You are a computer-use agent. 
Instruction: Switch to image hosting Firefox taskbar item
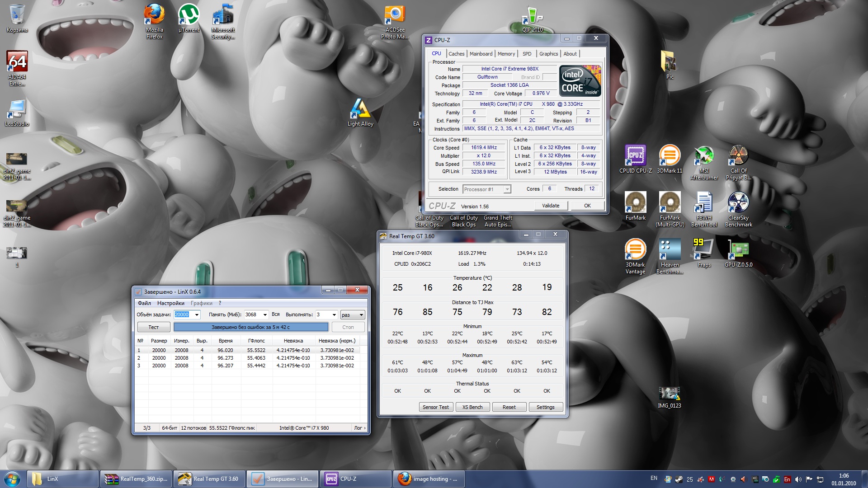[429, 479]
